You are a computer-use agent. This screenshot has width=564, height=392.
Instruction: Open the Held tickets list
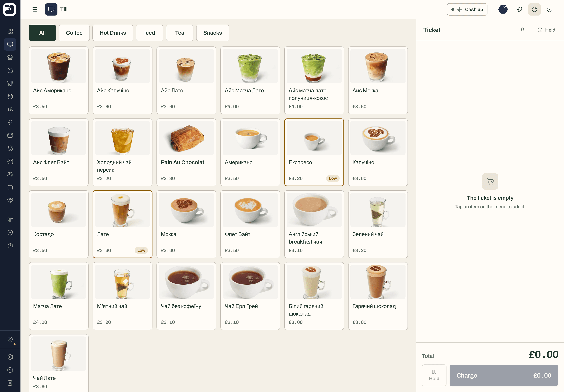tap(546, 30)
